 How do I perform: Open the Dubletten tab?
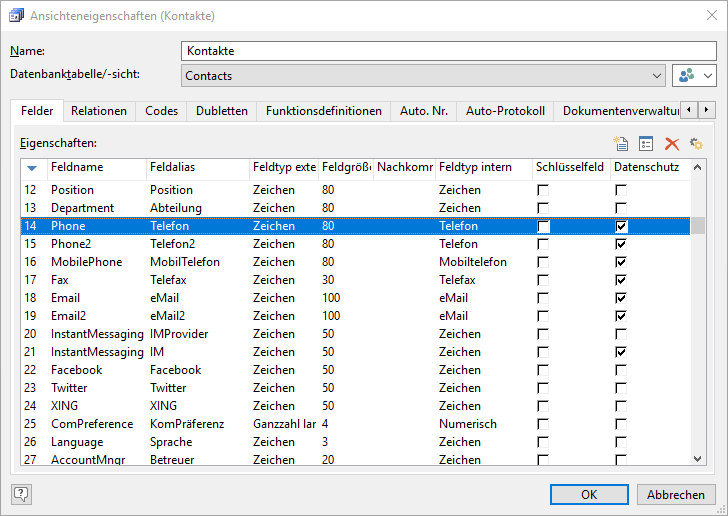[222, 111]
